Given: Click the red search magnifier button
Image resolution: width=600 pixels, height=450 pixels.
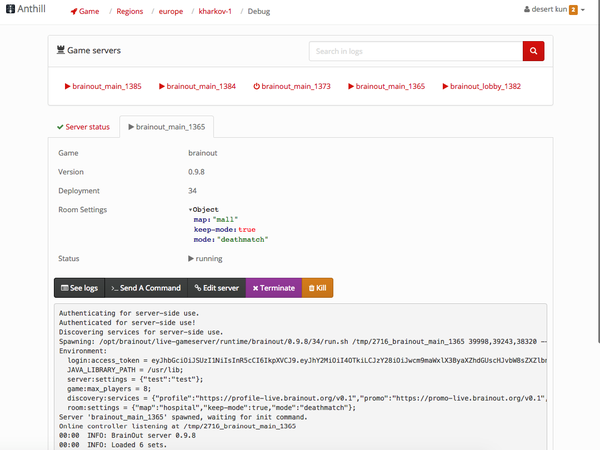Looking at the screenshot, I should coord(533,51).
